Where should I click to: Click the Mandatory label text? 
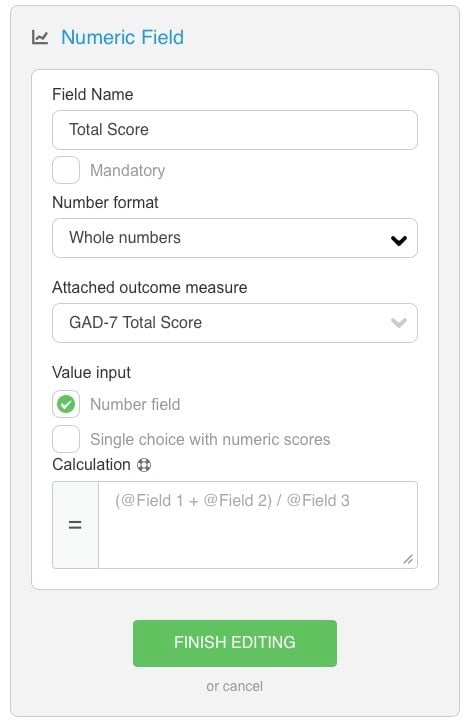coord(128,170)
